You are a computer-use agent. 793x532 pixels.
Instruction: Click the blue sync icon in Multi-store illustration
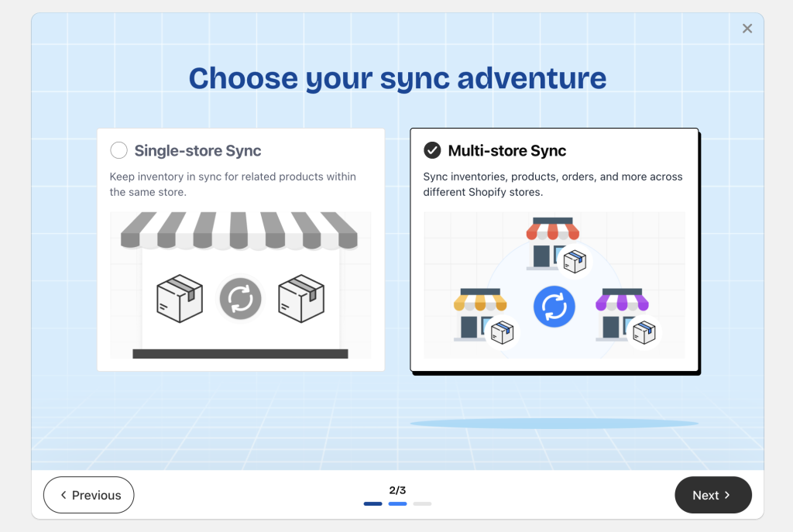click(554, 307)
